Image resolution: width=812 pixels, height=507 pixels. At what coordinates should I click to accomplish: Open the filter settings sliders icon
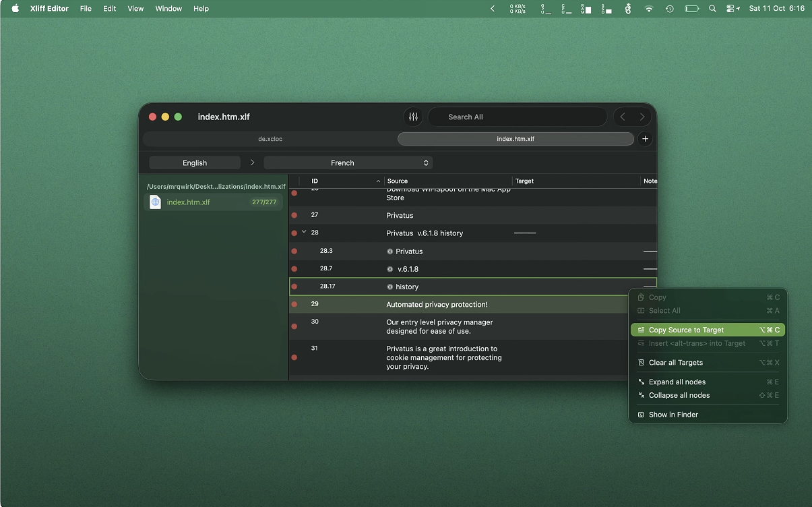[413, 117]
